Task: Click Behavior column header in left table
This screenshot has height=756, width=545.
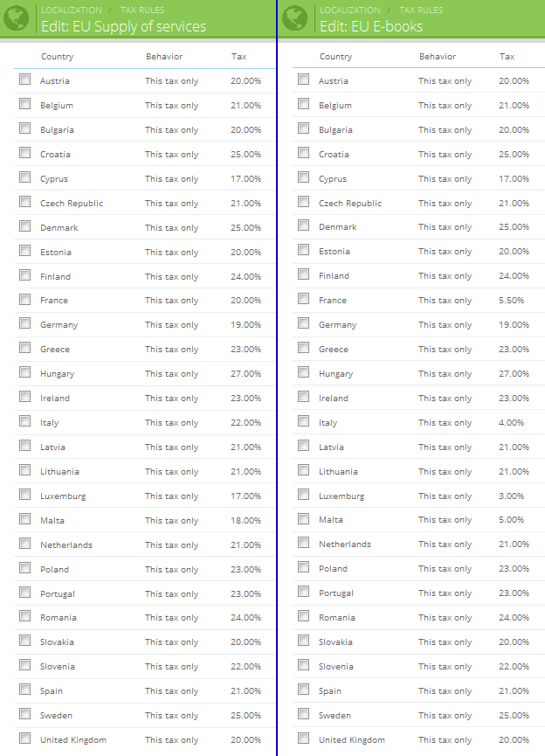Action: (164, 57)
